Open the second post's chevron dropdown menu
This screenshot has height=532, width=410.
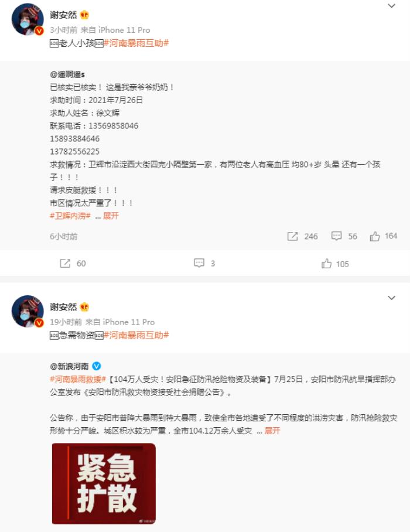391,298
